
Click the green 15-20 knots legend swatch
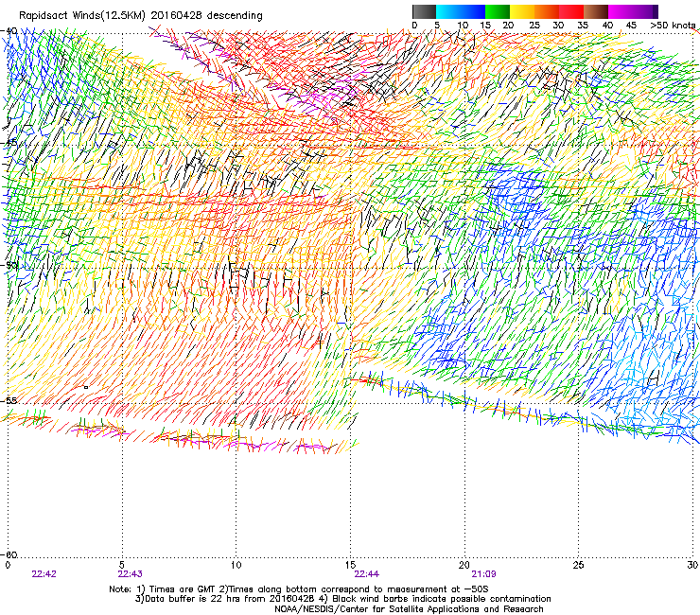click(x=498, y=11)
